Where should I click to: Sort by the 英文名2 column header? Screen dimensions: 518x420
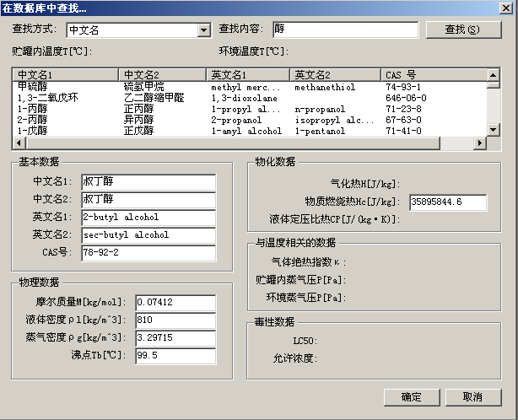point(335,75)
